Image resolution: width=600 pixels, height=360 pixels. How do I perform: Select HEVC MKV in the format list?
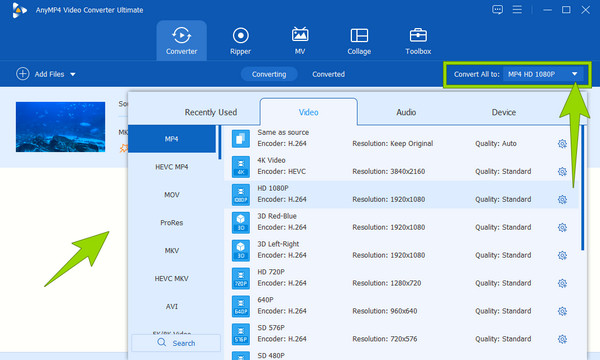coord(173,279)
